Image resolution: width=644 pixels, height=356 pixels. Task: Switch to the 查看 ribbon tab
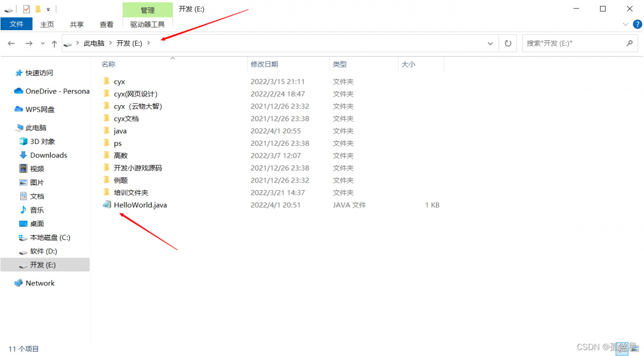pos(106,24)
